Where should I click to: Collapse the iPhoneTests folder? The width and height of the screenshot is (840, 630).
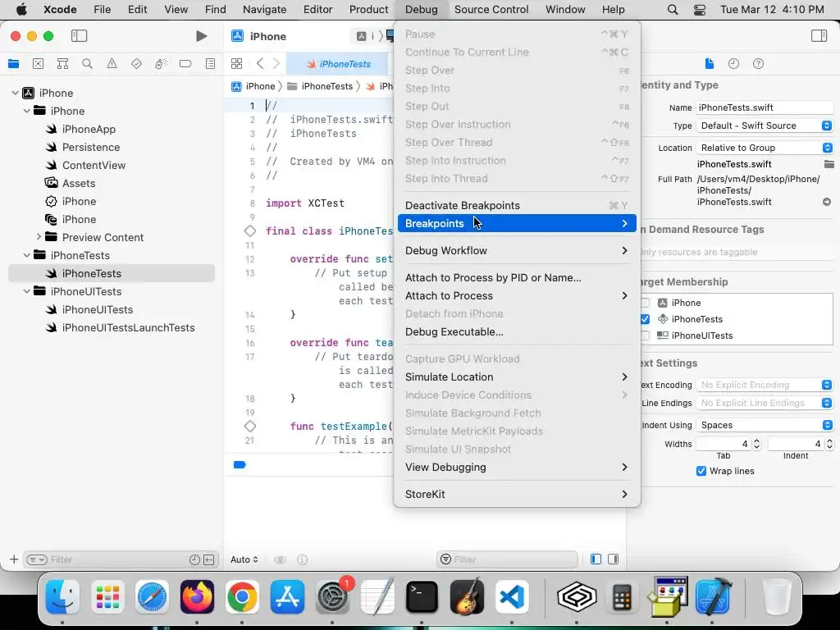pos(26,255)
